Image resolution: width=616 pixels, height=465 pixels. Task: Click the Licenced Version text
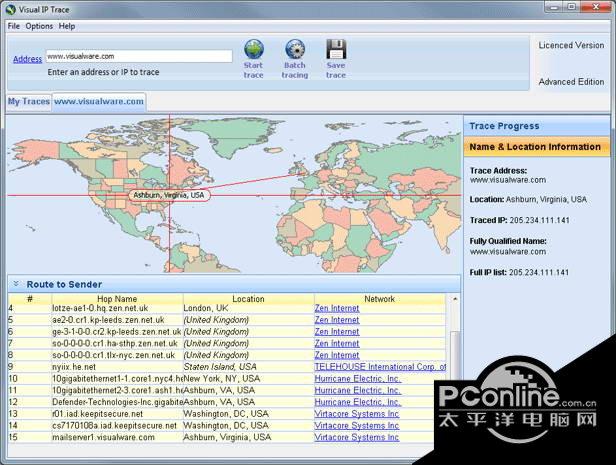(x=571, y=45)
